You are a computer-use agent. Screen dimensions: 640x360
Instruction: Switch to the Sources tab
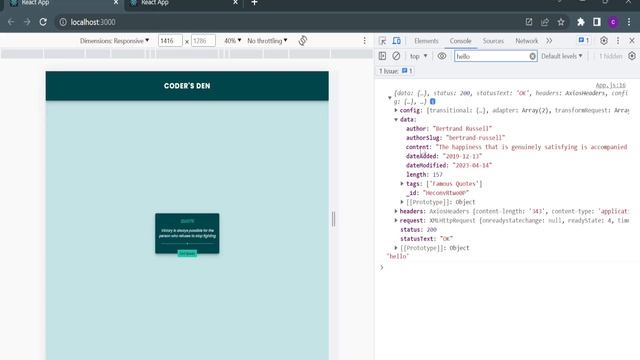[493, 41]
